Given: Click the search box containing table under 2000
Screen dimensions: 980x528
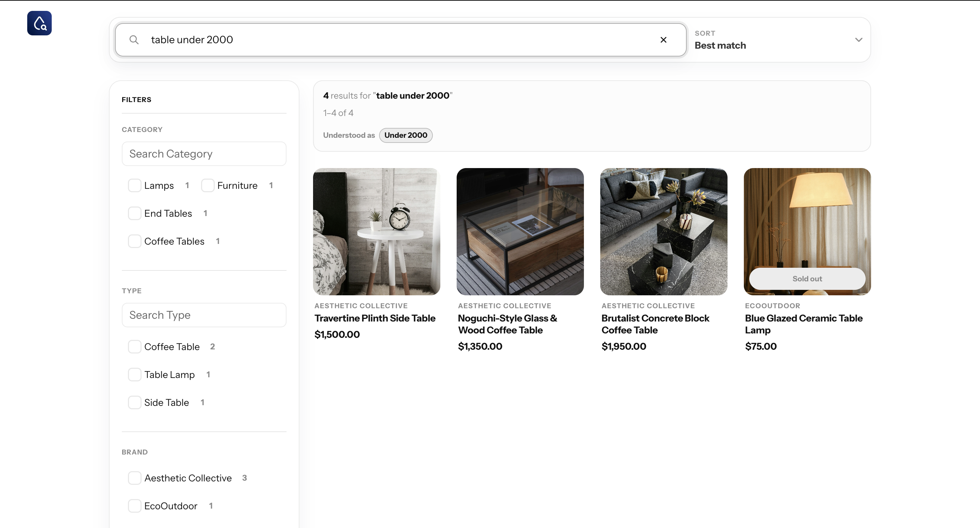Looking at the screenshot, I should pyautogui.click(x=401, y=39).
